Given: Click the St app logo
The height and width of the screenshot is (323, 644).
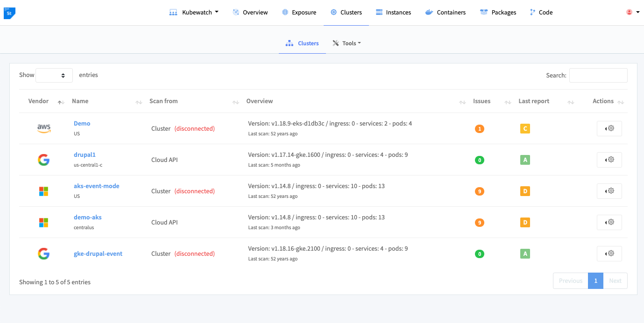Looking at the screenshot, I should pos(9,13).
